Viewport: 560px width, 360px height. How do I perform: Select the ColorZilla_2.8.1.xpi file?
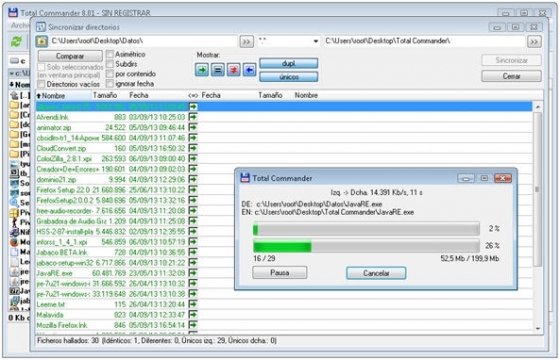pos(64,159)
